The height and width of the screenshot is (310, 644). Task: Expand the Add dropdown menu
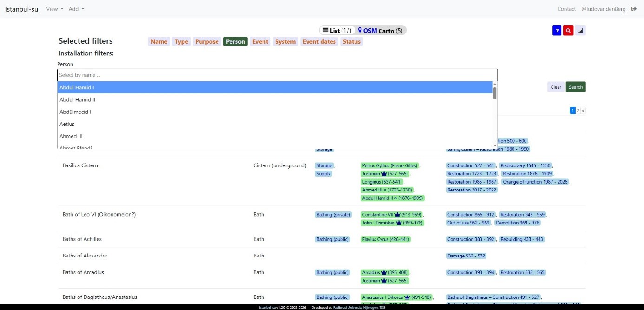tap(76, 9)
